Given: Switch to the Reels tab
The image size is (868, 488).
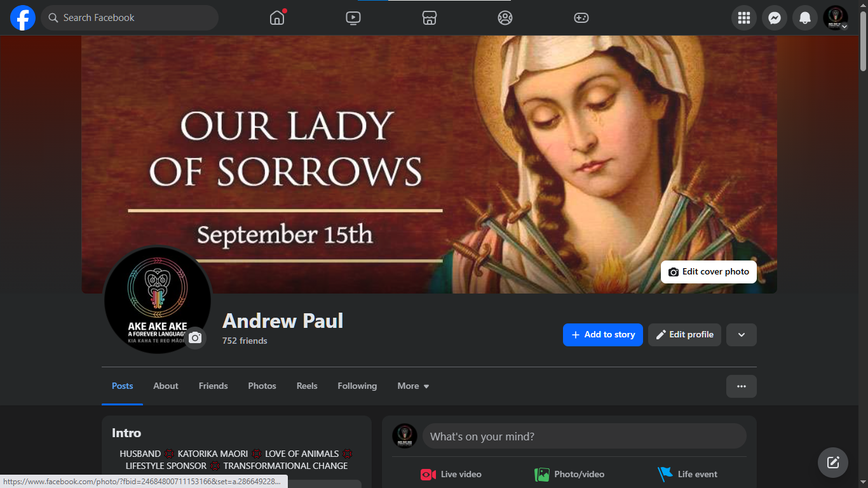Looking at the screenshot, I should point(307,386).
